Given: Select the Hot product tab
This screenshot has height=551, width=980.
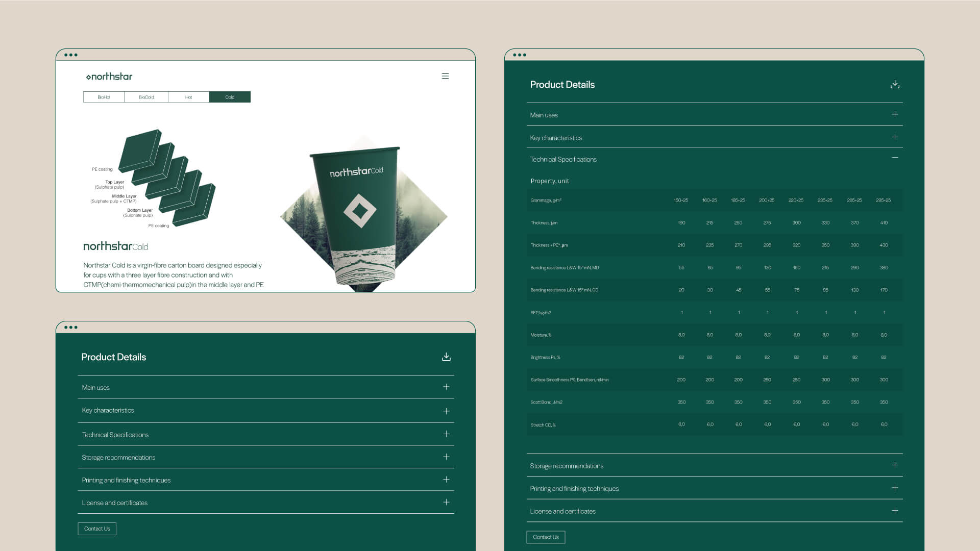Looking at the screenshot, I should click(188, 97).
